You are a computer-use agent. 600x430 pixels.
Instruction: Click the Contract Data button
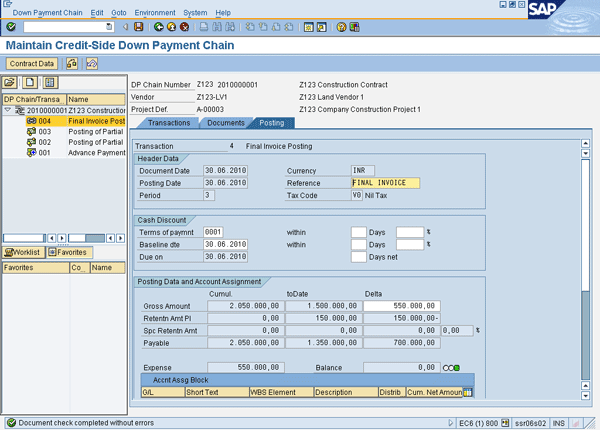(32, 63)
